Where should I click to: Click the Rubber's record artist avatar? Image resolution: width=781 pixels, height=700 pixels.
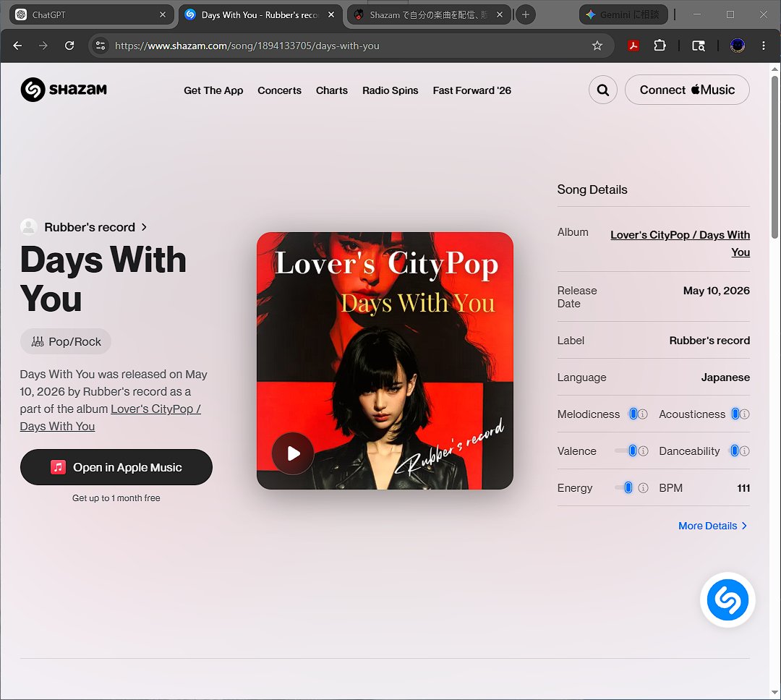point(29,226)
